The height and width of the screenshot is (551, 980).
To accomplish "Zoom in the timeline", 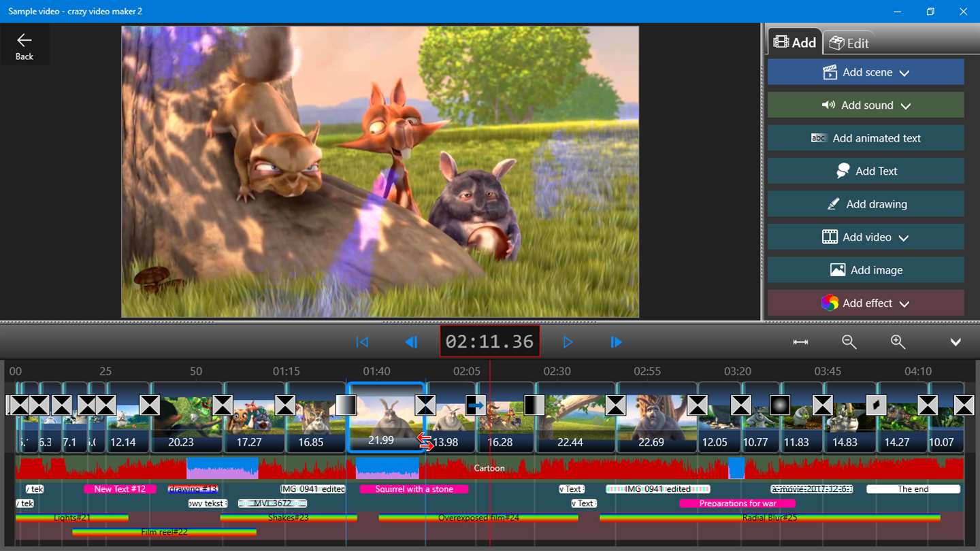I will (898, 342).
